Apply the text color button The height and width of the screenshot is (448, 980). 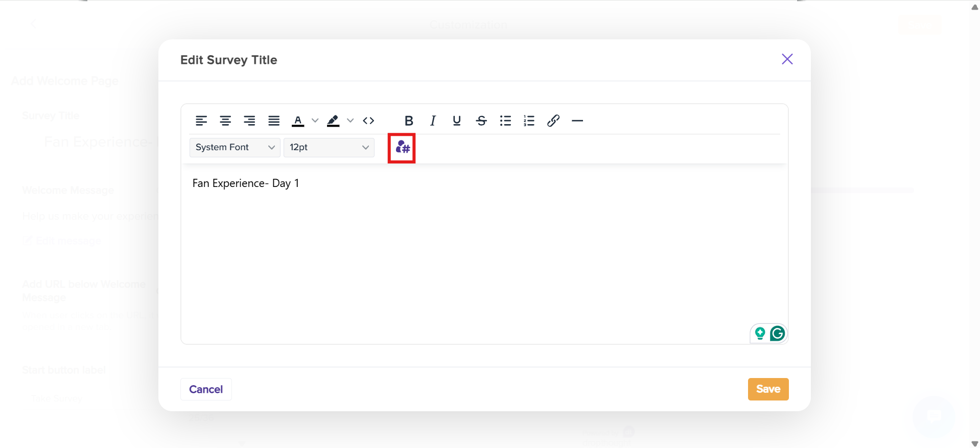pyautogui.click(x=298, y=121)
